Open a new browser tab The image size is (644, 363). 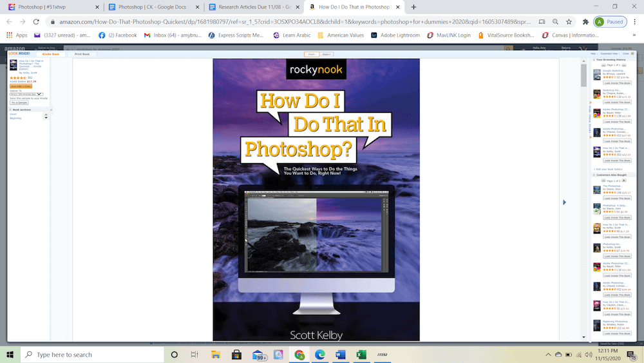click(413, 7)
